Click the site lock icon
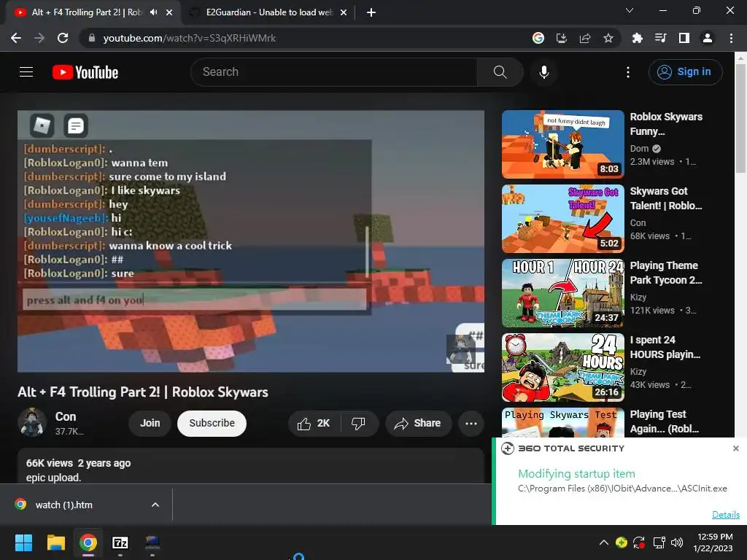This screenshot has width=747, height=560. (x=91, y=38)
